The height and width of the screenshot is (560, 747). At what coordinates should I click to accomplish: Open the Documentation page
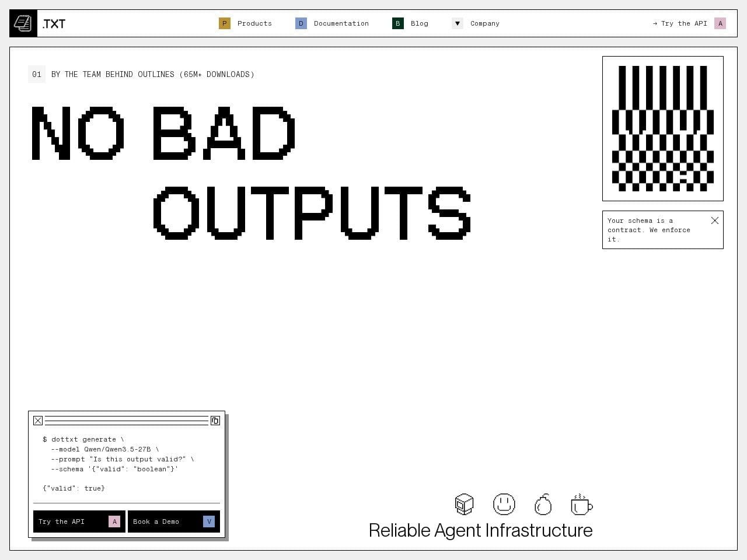[332, 23]
